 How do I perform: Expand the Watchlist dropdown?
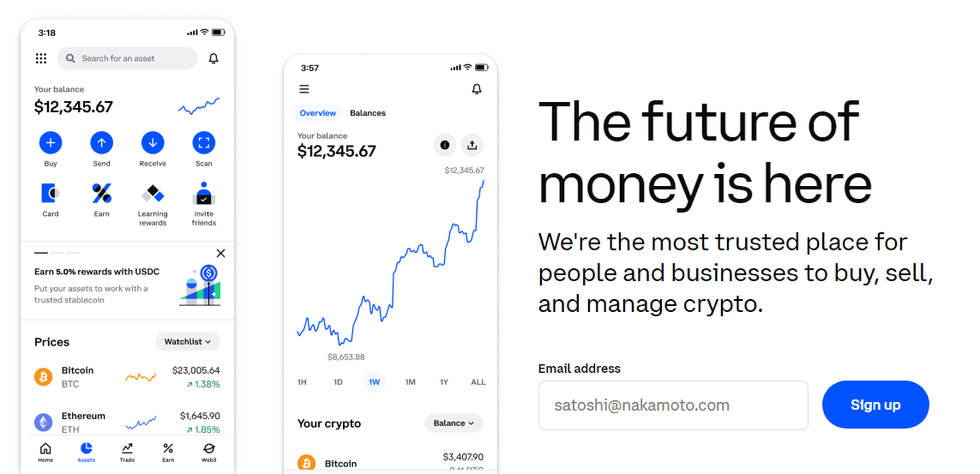click(x=188, y=342)
